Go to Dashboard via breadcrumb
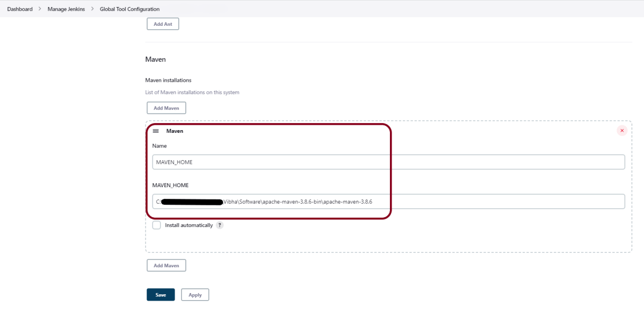The height and width of the screenshot is (313, 644). (20, 9)
